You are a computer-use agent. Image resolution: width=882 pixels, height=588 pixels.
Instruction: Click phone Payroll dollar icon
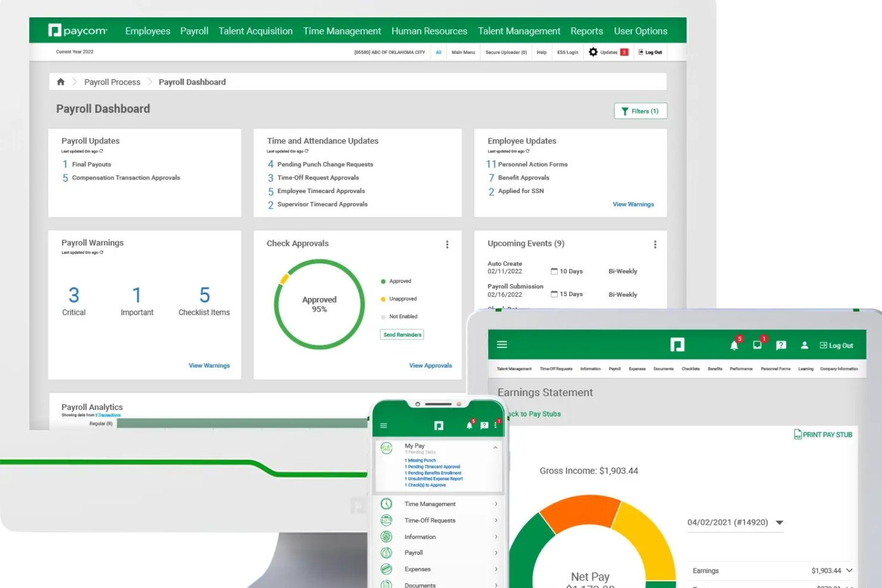[x=386, y=553]
